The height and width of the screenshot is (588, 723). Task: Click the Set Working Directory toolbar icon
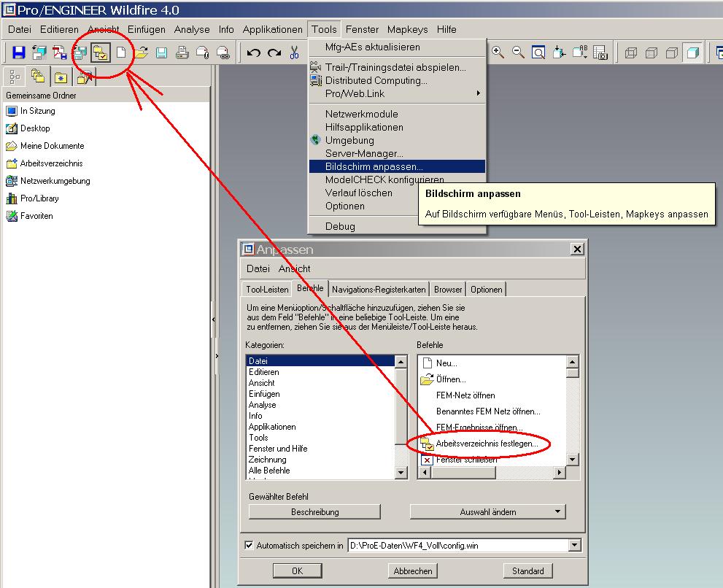101,53
